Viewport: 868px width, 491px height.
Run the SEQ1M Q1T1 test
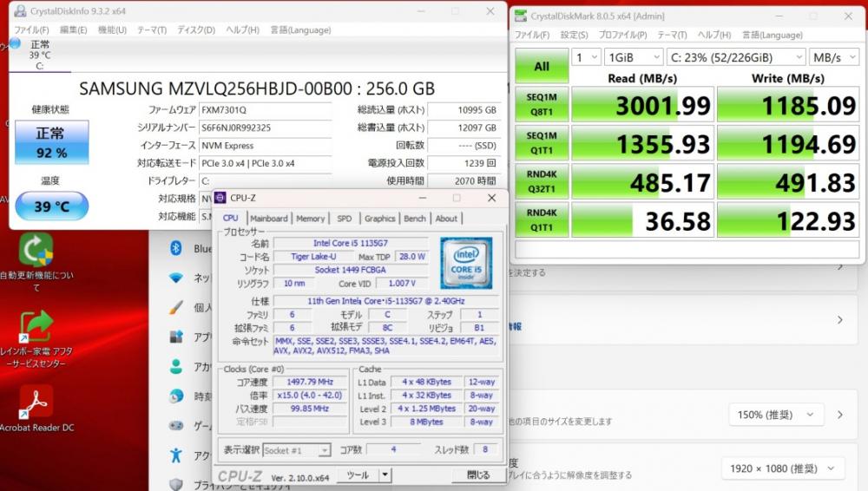point(542,143)
